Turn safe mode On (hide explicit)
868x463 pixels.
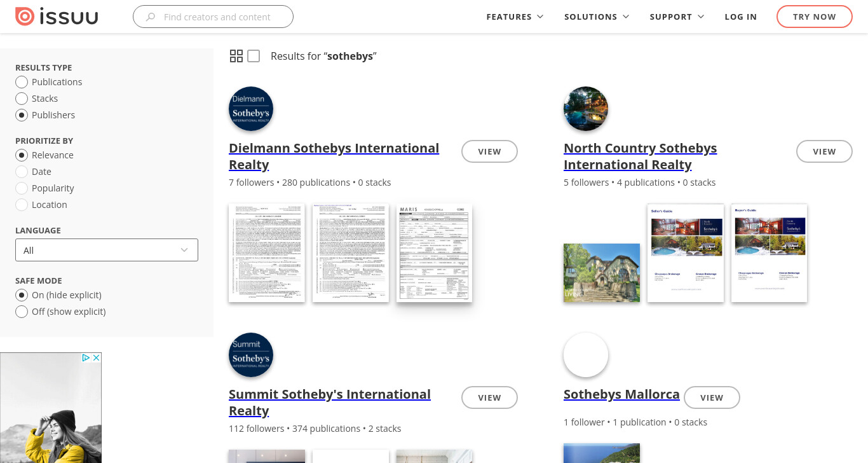click(x=22, y=295)
